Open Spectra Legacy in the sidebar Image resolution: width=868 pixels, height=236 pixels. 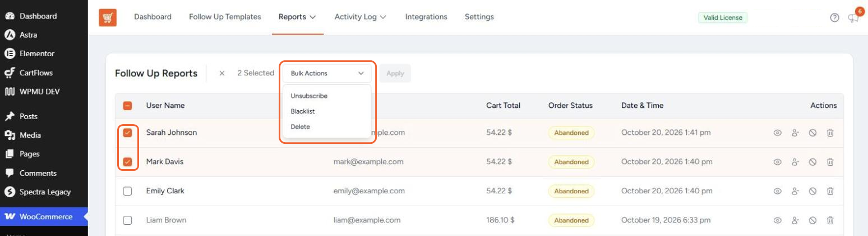pos(45,192)
